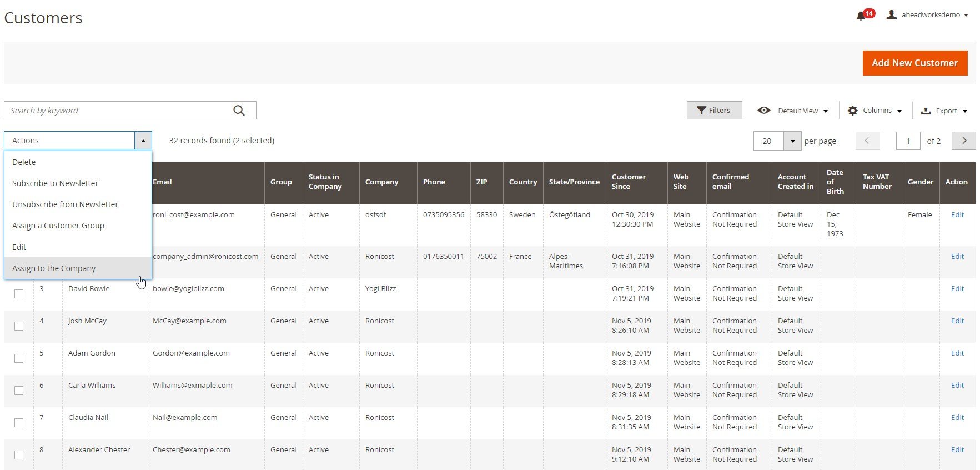Sort by Group column header
This screenshot has width=980, height=470.
(x=283, y=182)
